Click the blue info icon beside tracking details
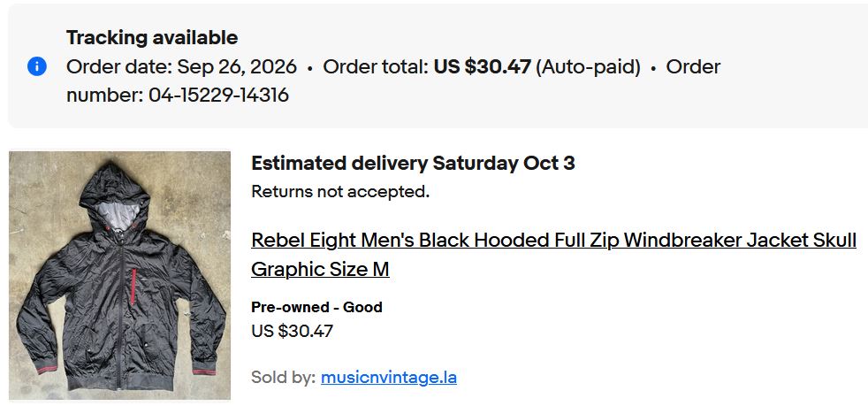Viewport: 868px width, 406px height. point(36,67)
